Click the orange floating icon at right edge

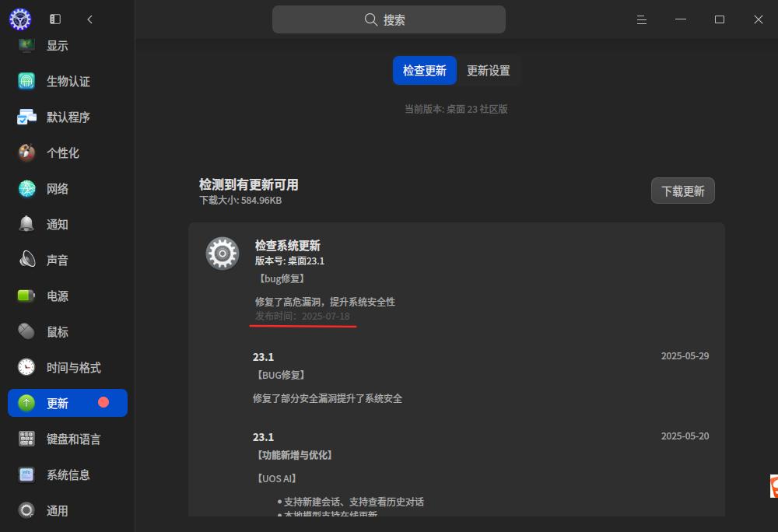[774, 486]
